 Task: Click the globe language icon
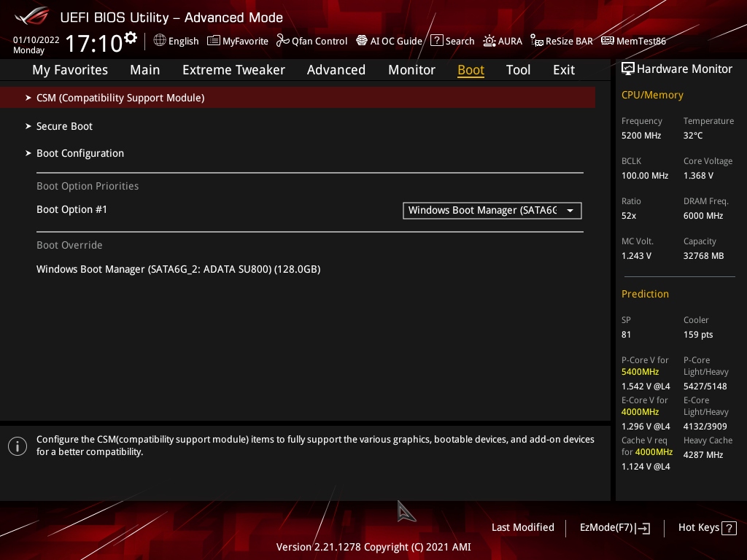tap(160, 41)
